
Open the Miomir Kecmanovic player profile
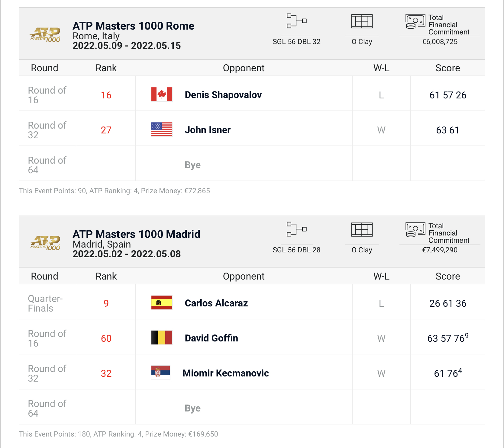(225, 373)
